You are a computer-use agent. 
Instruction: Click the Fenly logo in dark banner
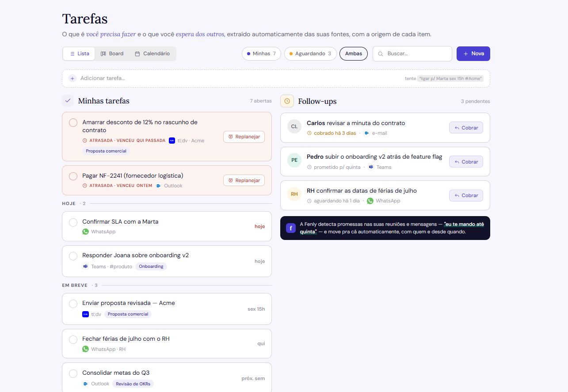(291, 228)
